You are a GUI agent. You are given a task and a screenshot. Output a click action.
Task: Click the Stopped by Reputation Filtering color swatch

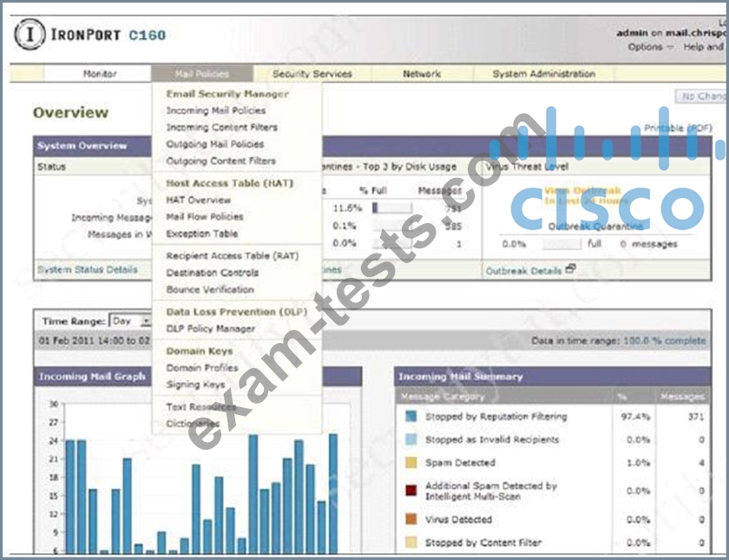click(x=410, y=417)
